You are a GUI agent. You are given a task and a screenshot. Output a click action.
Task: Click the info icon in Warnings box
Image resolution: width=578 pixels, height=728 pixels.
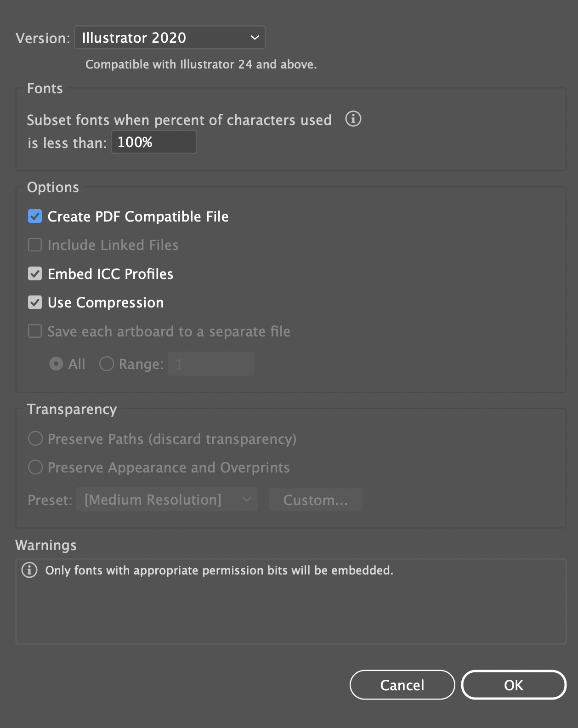point(29,570)
